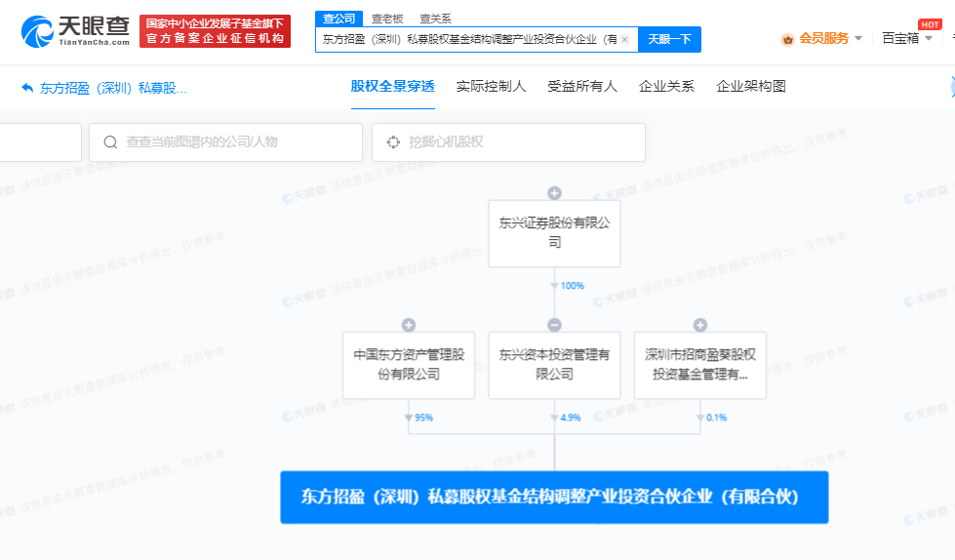Select the blue 东方招盈（深圳）私募股权基金 root node
Viewport: 955px width, 560px height.
554,498
